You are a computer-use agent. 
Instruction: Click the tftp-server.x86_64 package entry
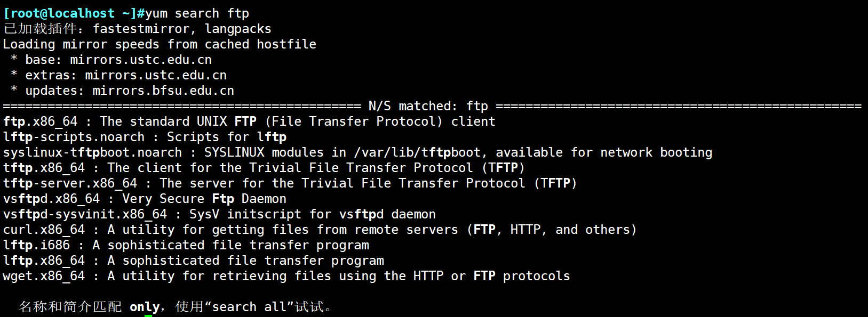(x=70, y=183)
